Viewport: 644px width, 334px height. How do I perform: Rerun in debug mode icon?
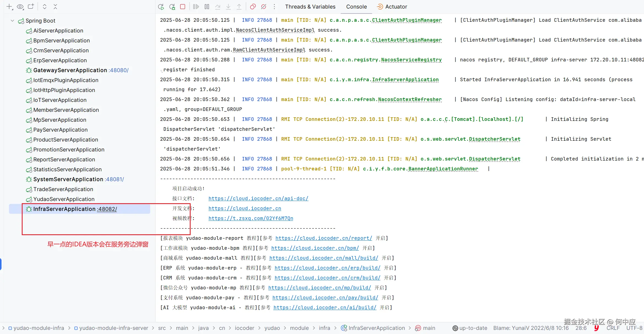[172, 7]
